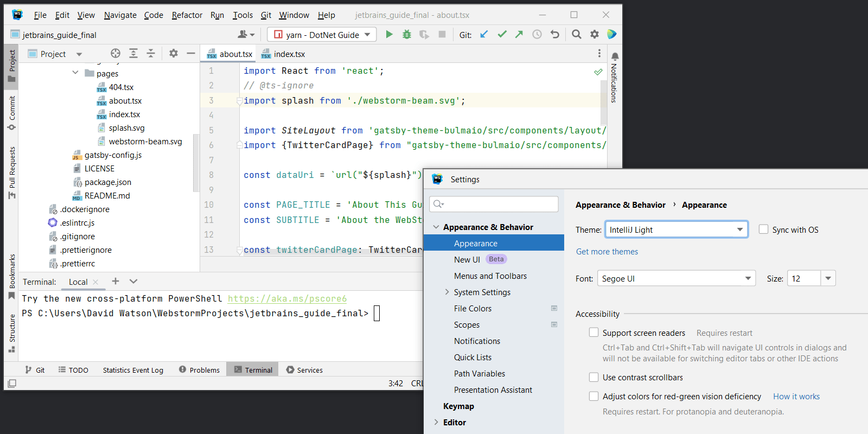Open the Theme dropdown showing IntelliJ Light

(676, 229)
